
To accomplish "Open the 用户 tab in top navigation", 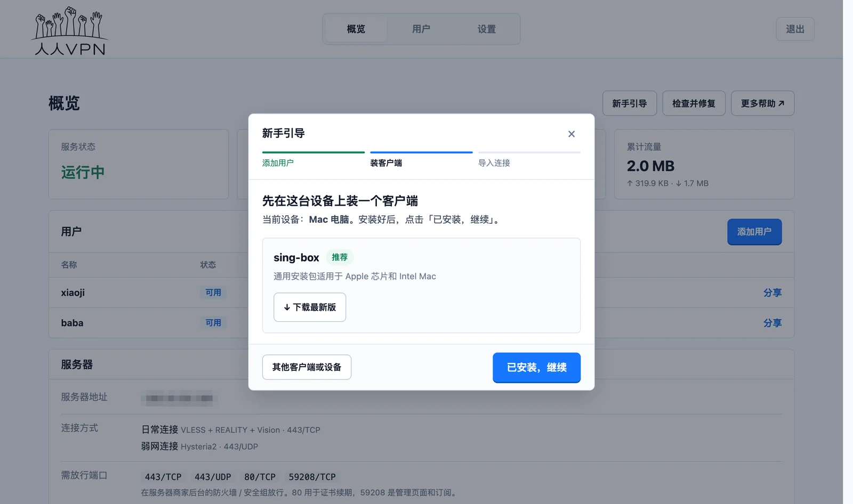I will 421,29.
